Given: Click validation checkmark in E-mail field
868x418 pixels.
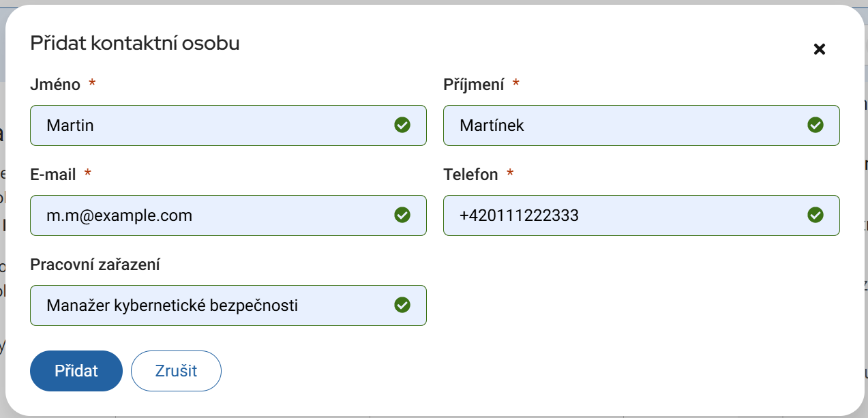Looking at the screenshot, I should (402, 215).
